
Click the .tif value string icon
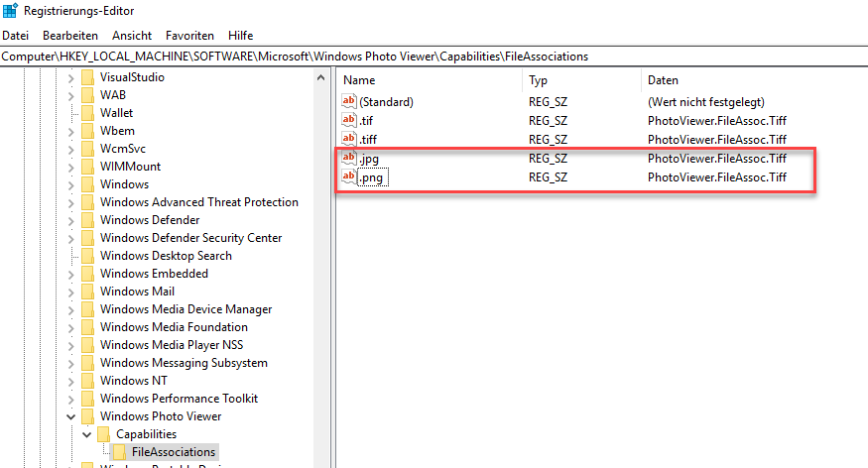(x=349, y=120)
